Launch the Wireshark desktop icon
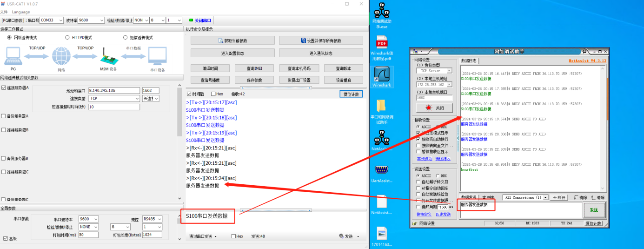This screenshot has height=249, width=644. point(382,77)
